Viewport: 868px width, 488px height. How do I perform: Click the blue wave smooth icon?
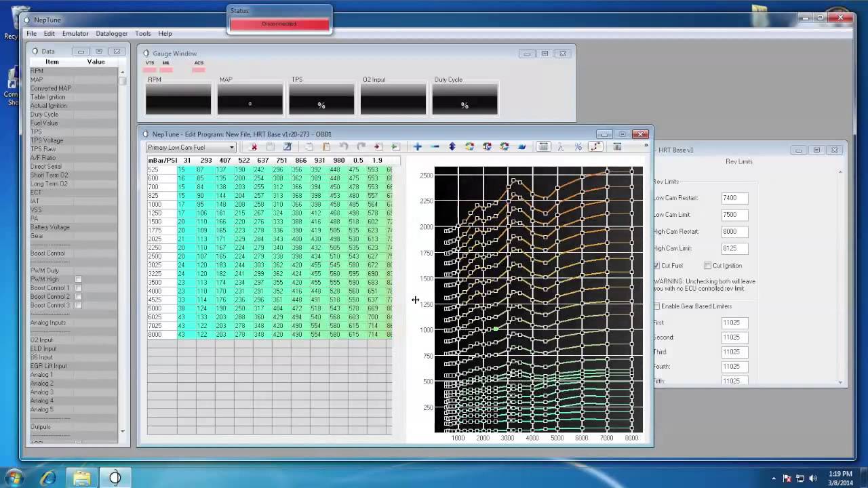coord(521,146)
